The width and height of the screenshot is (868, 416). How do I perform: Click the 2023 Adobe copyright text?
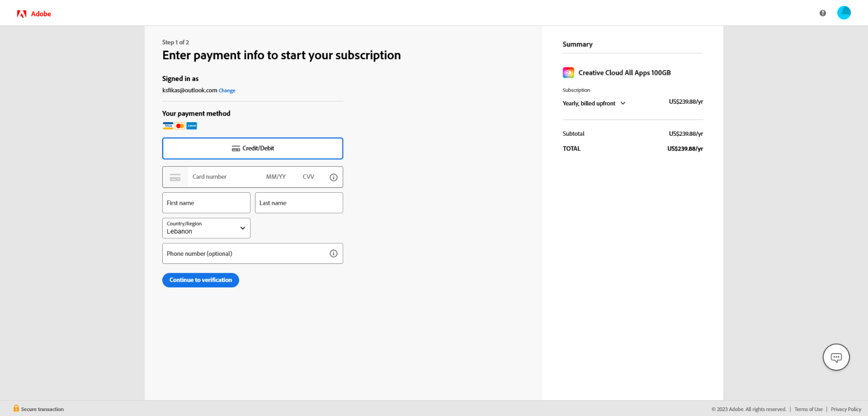coord(749,409)
